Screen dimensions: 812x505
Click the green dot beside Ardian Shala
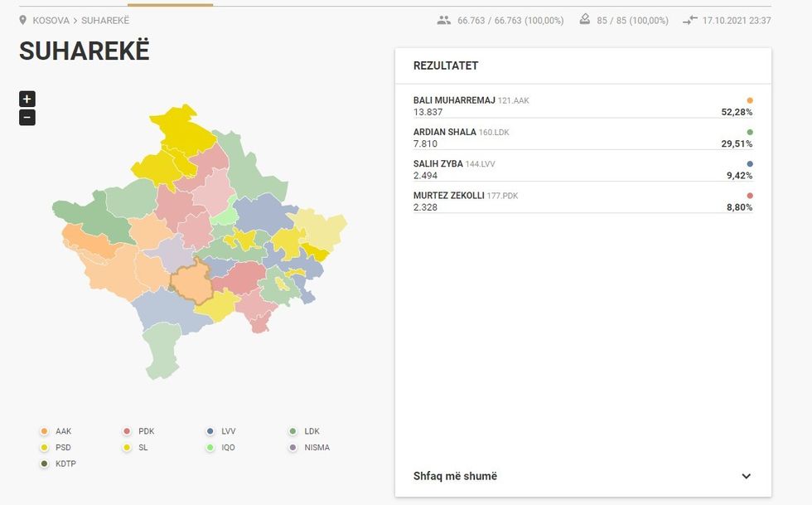(750, 132)
